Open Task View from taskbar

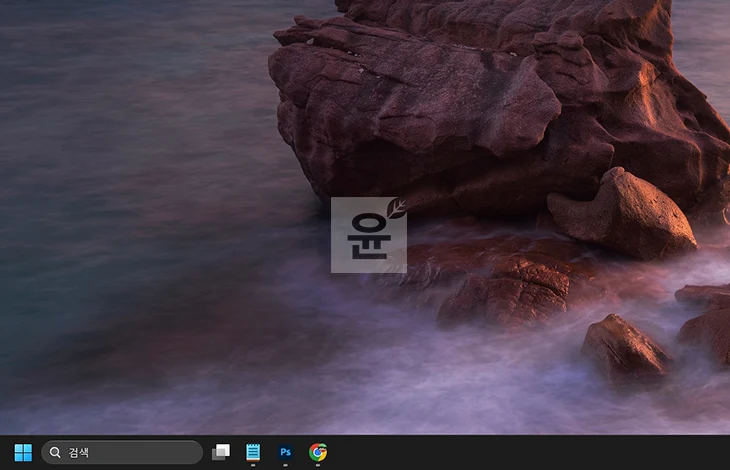pos(221,452)
